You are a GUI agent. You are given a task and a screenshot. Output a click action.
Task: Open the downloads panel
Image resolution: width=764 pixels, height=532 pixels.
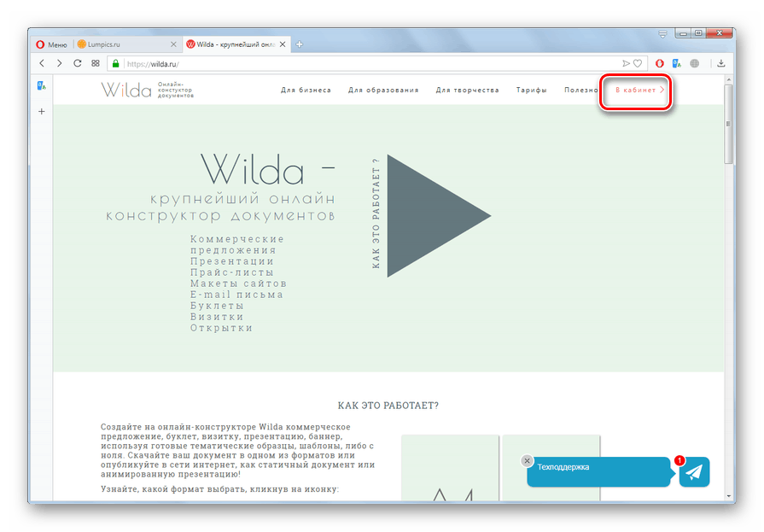click(x=721, y=63)
